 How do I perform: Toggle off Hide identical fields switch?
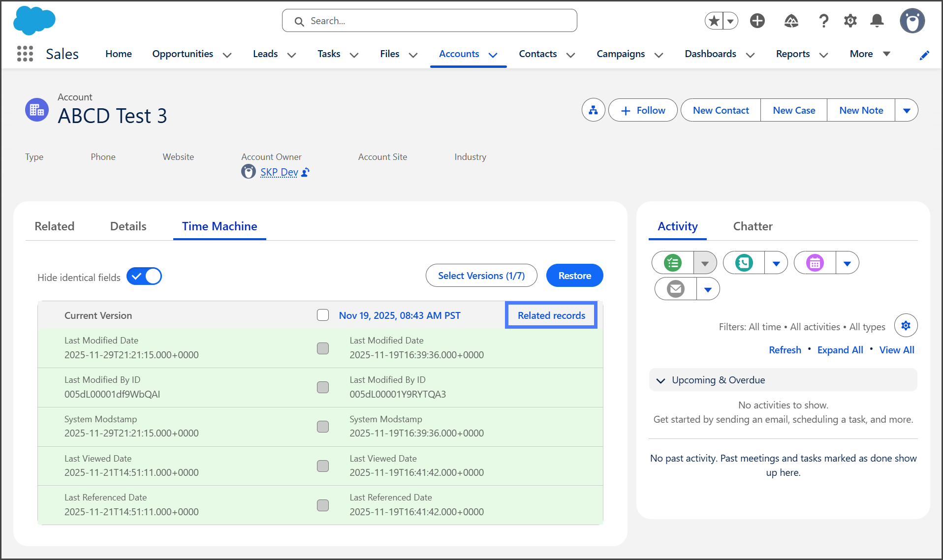coord(144,277)
